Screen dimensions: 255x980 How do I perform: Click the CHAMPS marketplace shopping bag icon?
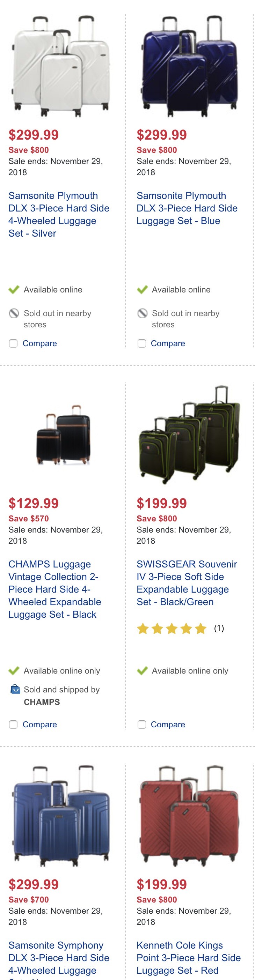15,689
